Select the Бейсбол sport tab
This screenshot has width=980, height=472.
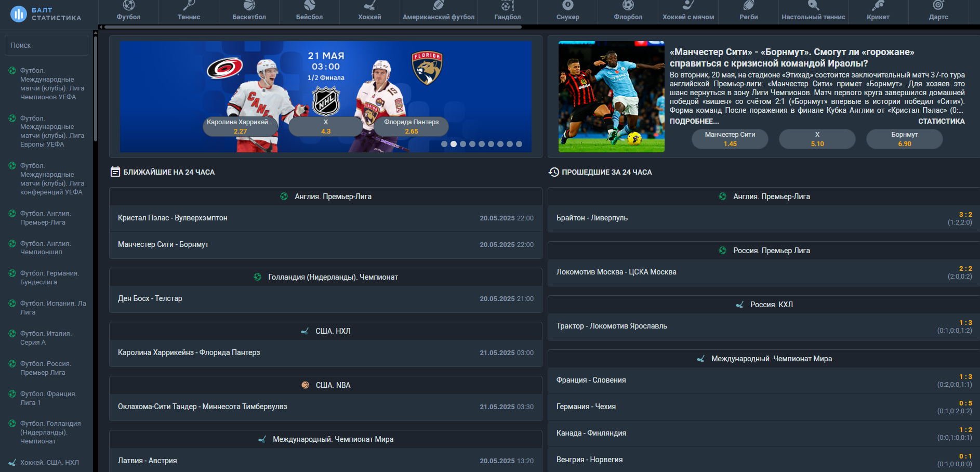tap(309, 11)
